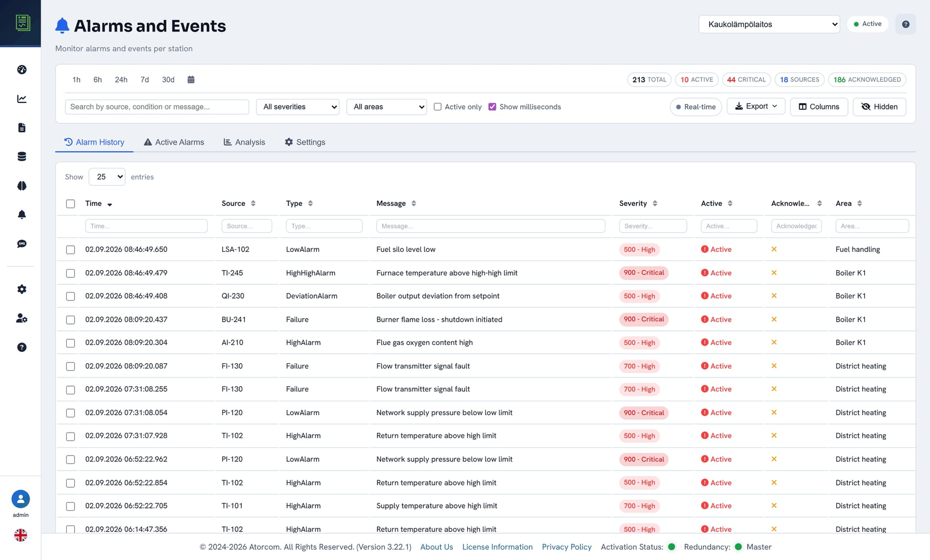Select the 1h time range
The width and height of the screenshot is (930, 560).
(77, 79)
